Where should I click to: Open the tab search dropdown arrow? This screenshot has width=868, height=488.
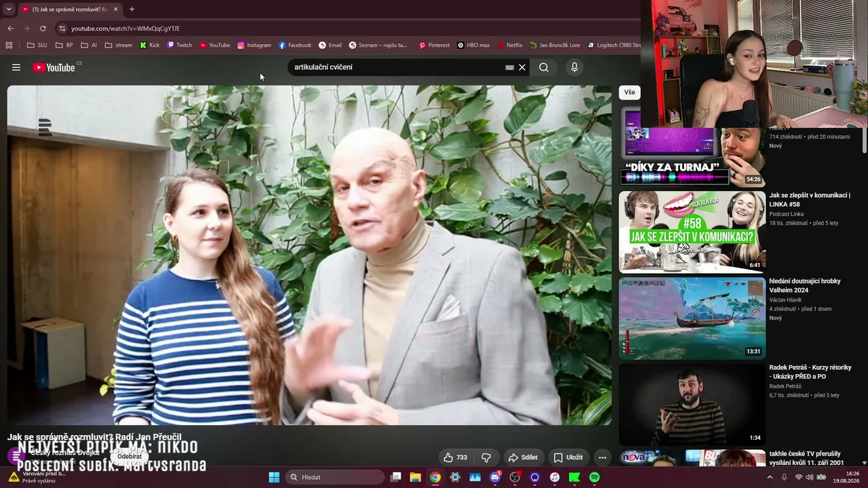9,9
